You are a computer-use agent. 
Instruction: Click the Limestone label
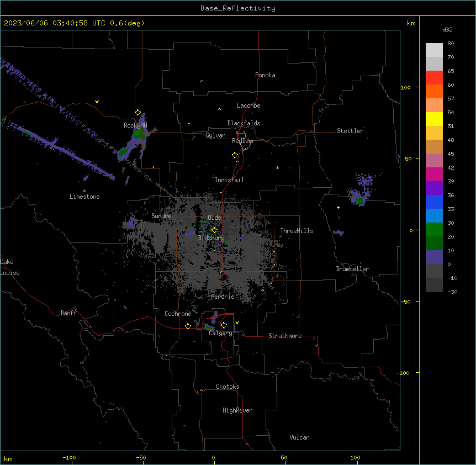(x=84, y=197)
